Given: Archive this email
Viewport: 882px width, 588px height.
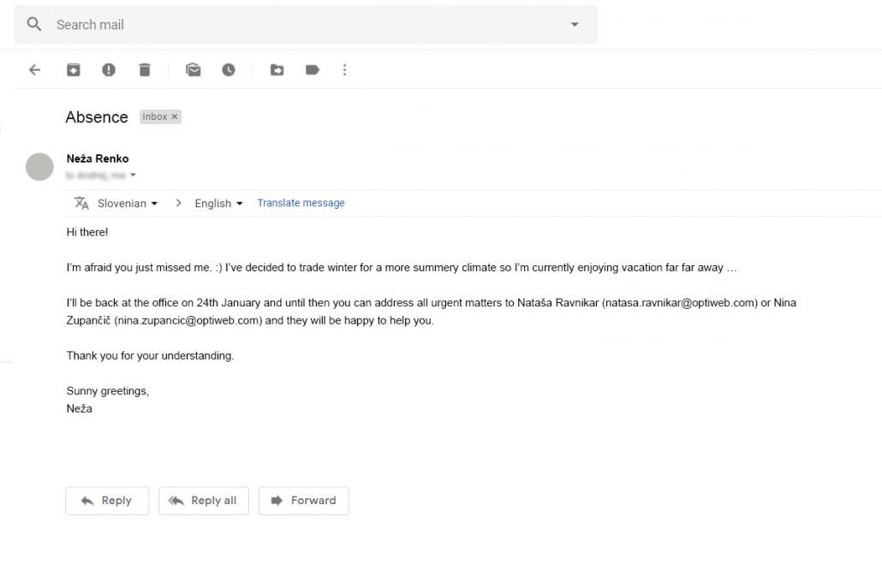Looking at the screenshot, I should click(x=74, y=70).
